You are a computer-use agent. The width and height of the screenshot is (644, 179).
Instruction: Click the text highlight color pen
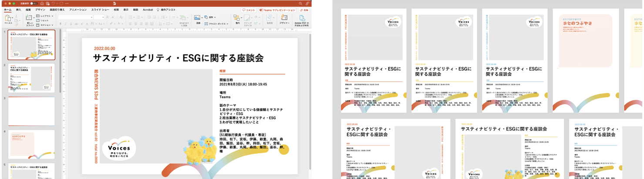pyautogui.click(x=111, y=23)
